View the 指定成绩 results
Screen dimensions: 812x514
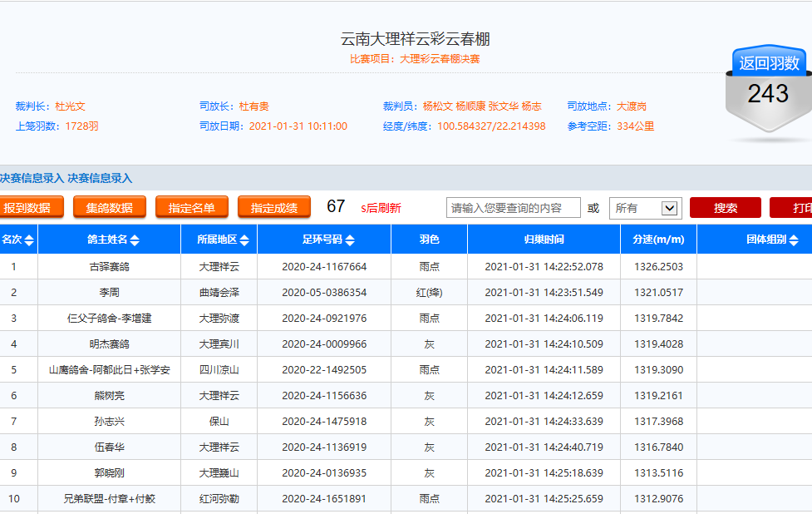tap(274, 208)
